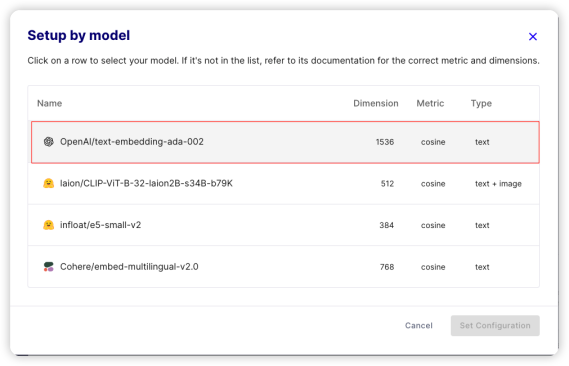Click Set Configuration button
This screenshot has width=569, height=366.
pyautogui.click(x=495, y=325)
